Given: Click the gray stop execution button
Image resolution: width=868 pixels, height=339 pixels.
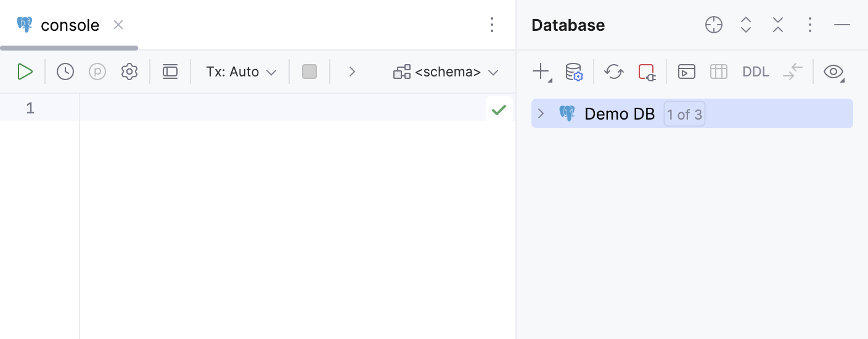Looking at the screenshot, I should [x=309, y=71].
